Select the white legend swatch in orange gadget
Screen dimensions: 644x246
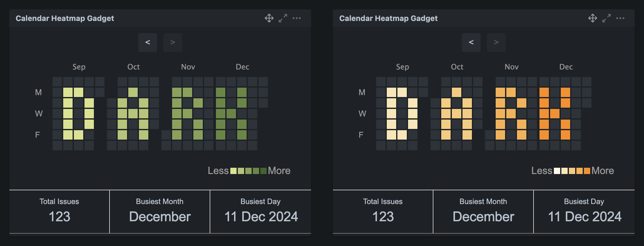[557, 171]
